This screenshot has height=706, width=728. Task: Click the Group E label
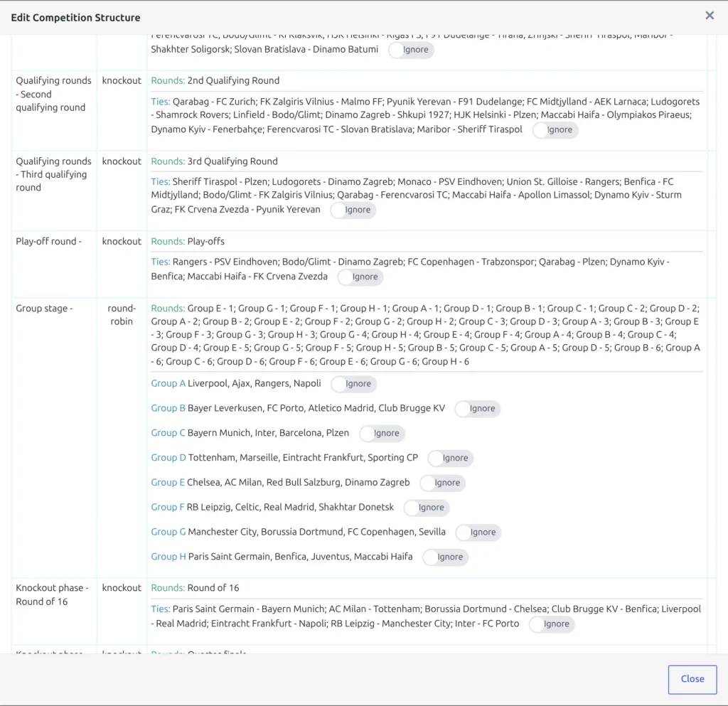(168, 482)
